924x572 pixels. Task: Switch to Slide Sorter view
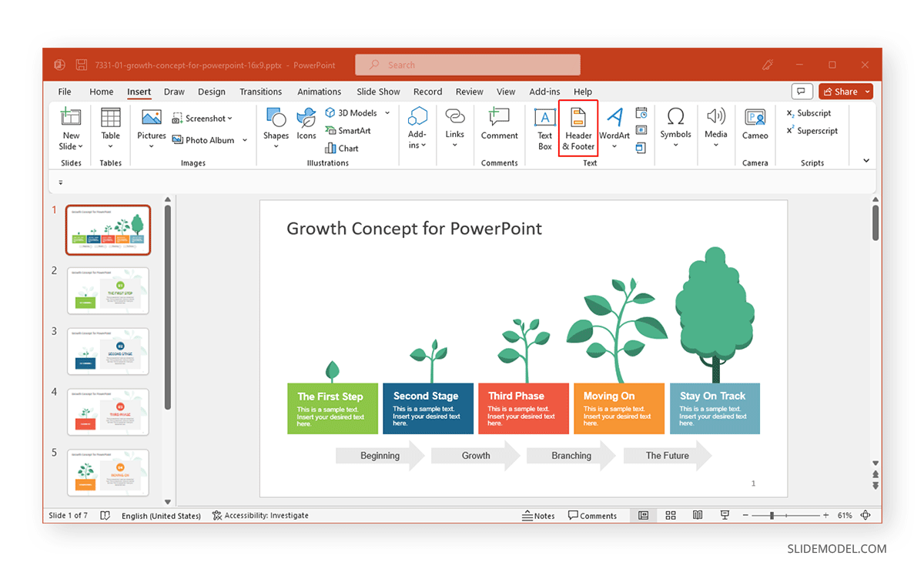coord(671,516)
